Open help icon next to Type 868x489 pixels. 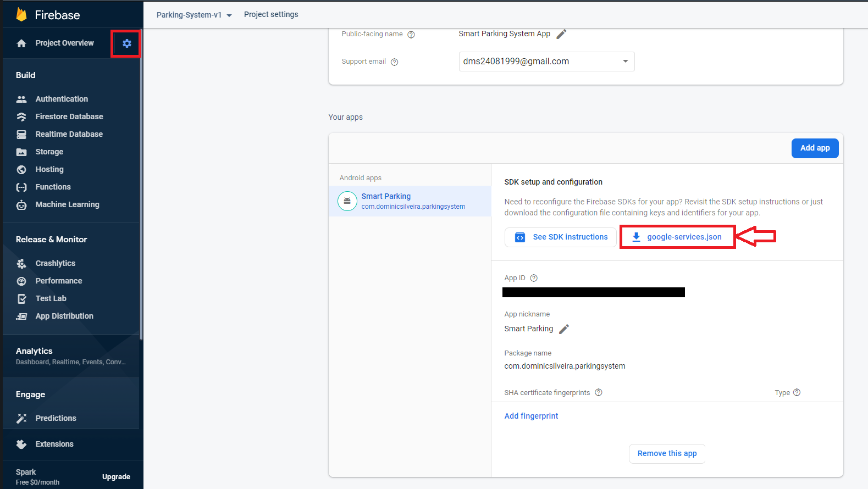[797, 392]
